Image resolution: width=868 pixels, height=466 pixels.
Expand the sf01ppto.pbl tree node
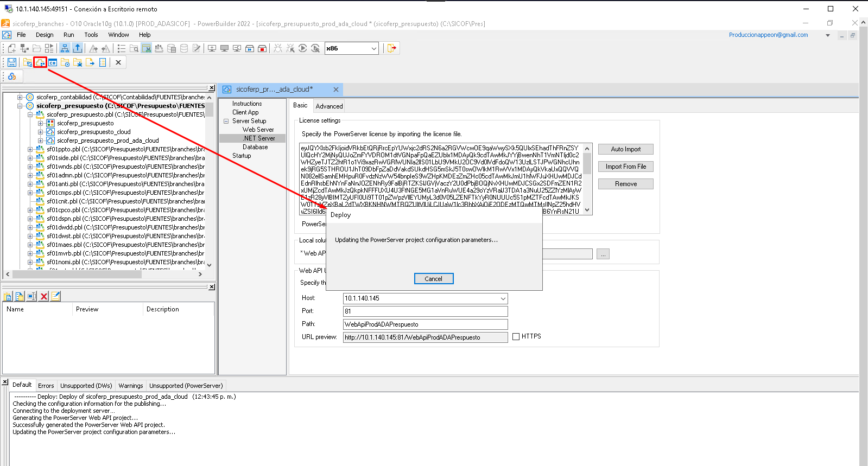[30, 149]
